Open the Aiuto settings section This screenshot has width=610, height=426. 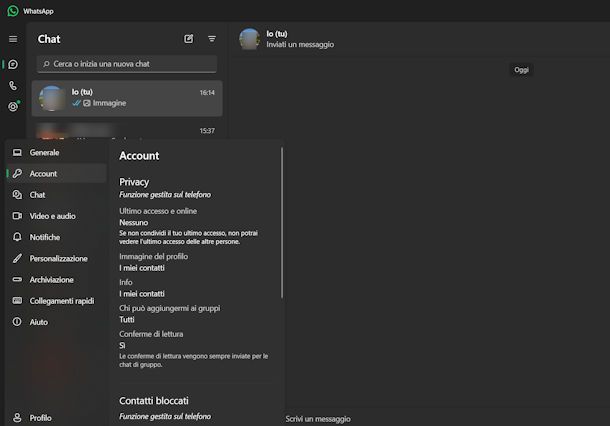click(56, 322)
